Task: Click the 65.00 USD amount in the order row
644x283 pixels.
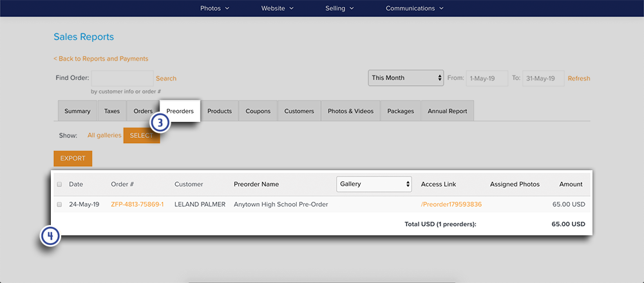Action: click(x=569, y=204)
